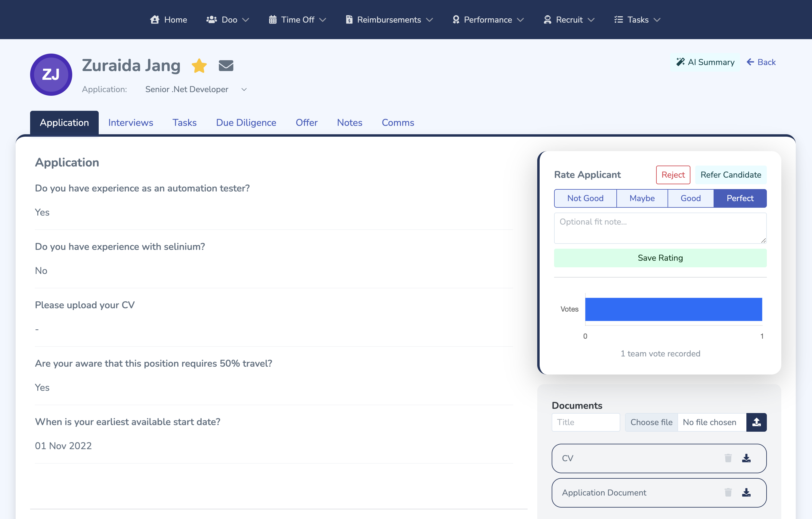The height and width of the screenshot is (519, 812).
Task: Open the Senior .Net Developer application dropdown
Action: pos(196,89)
